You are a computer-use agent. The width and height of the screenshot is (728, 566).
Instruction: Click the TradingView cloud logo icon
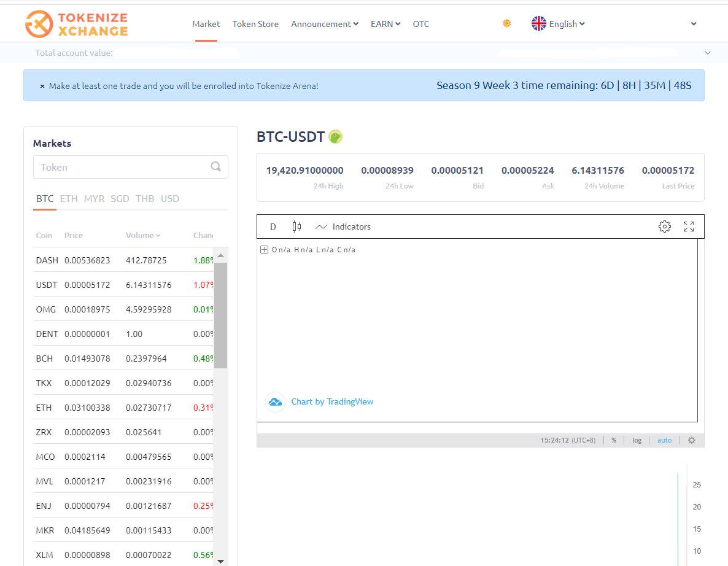(275, 401)
